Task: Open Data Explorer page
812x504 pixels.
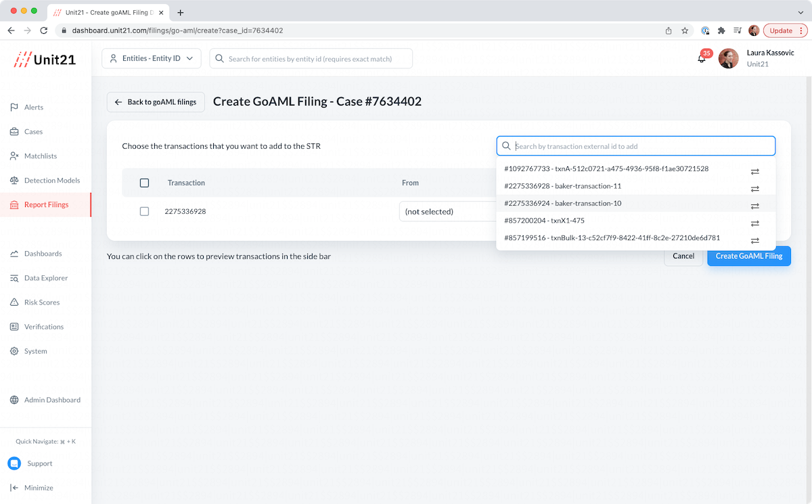Action: 45,278
